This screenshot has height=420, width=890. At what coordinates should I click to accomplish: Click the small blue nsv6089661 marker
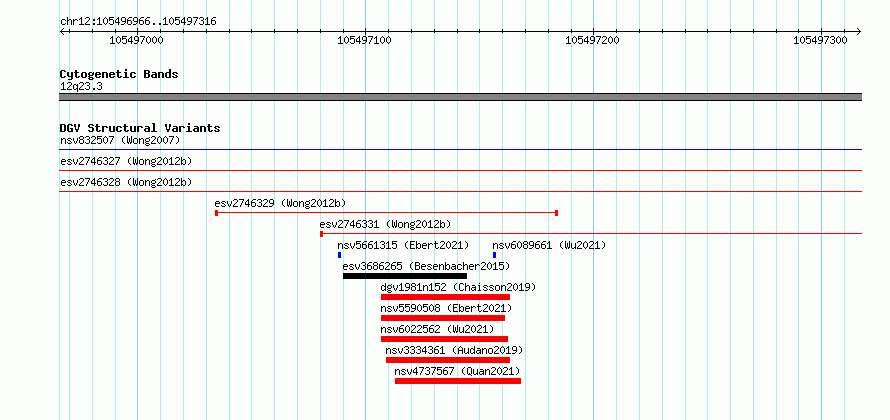pyautogui.click(x=494, y=255)
